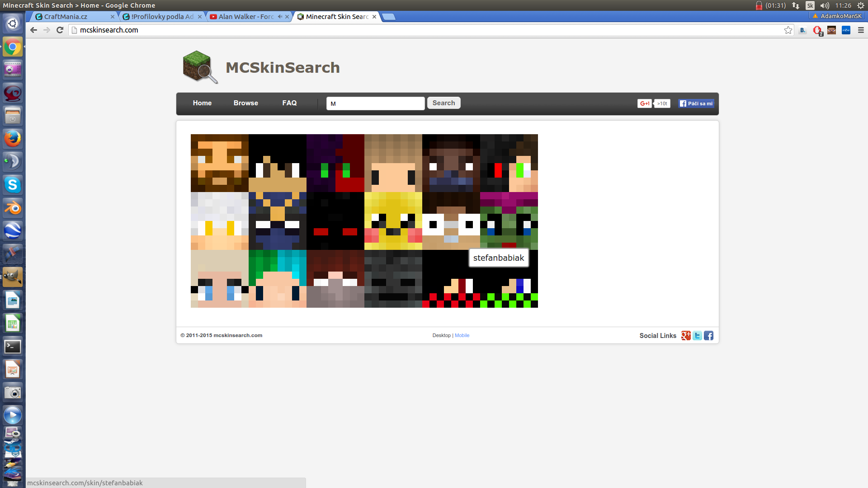Reload the page with refresh icon

(60, 30)
